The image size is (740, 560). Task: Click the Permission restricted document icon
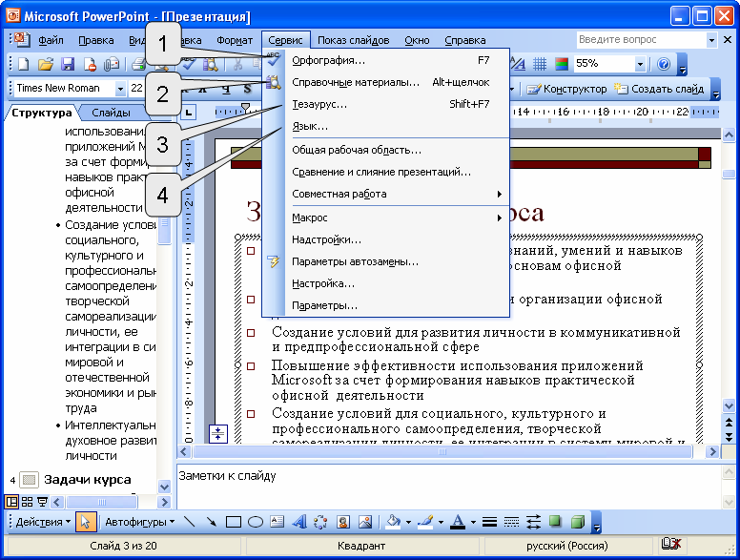90,64
